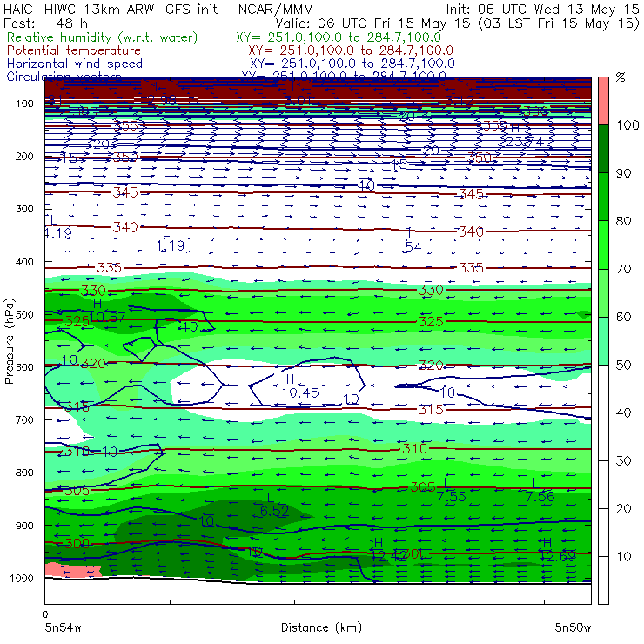Image resolution: width=644 pixels, height=644 pixels.
Task: Click the '12.69' maximum value near 950 hPa
Action: click(558, 556)
